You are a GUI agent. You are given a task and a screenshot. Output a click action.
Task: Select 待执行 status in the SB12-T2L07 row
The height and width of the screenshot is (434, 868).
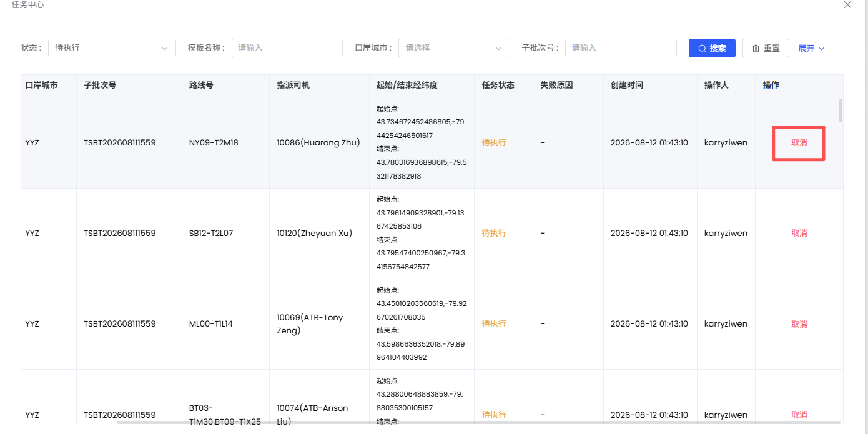pyautogui.click(x=494, y=233)
